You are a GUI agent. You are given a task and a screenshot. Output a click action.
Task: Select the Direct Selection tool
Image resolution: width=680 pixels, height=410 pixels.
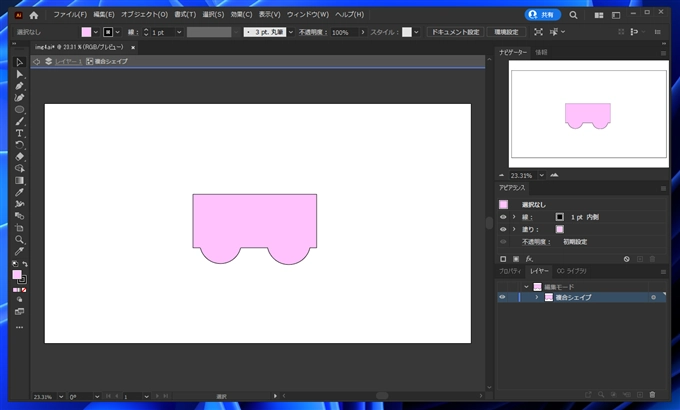pos(19,74)
